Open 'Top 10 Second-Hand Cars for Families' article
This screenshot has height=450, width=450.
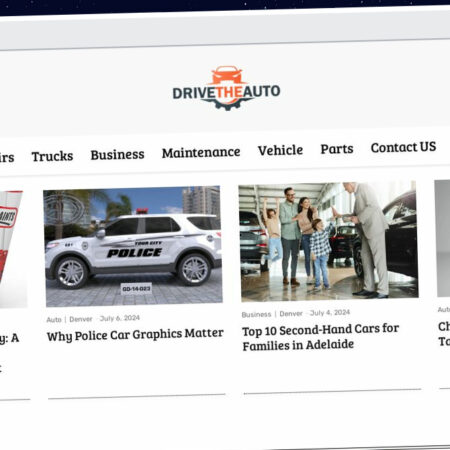coord(321,337)
